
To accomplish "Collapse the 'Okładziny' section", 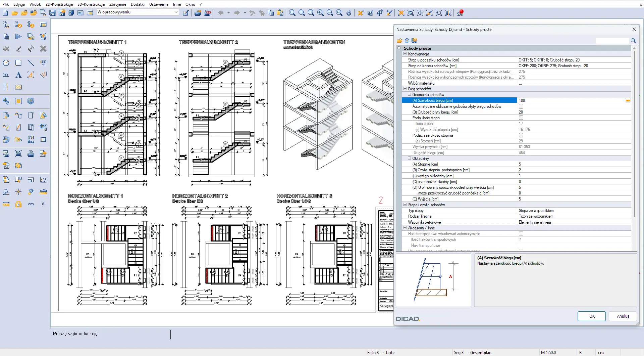I will click(x=409, y=158).
